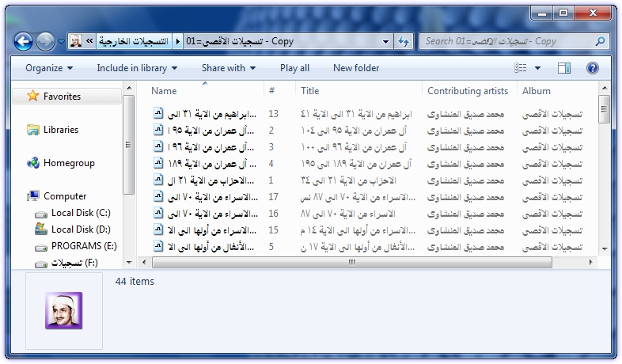This screenshot has width=622, height=364.
Task: Sort files by Title column header
Action: tap(310, 91)
